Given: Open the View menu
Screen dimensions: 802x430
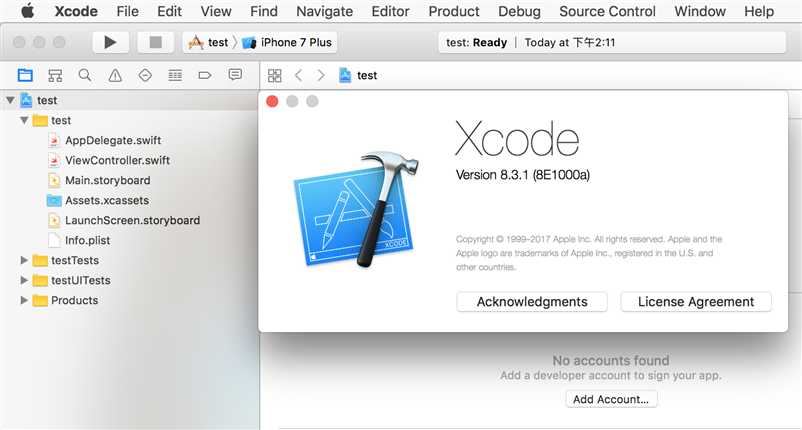Looking at the screenshot, I should pos(216,11).
